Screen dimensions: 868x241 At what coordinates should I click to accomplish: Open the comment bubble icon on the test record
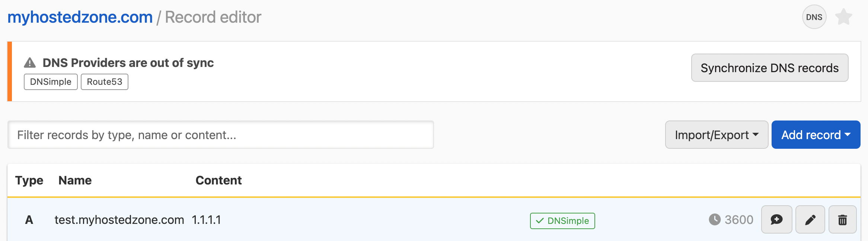(776, 220)
